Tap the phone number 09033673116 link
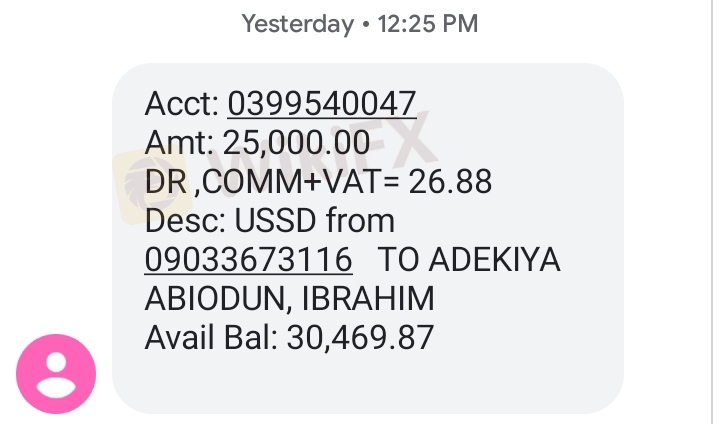Viewport: 720px width, 424px height. [x=248, y=260]
